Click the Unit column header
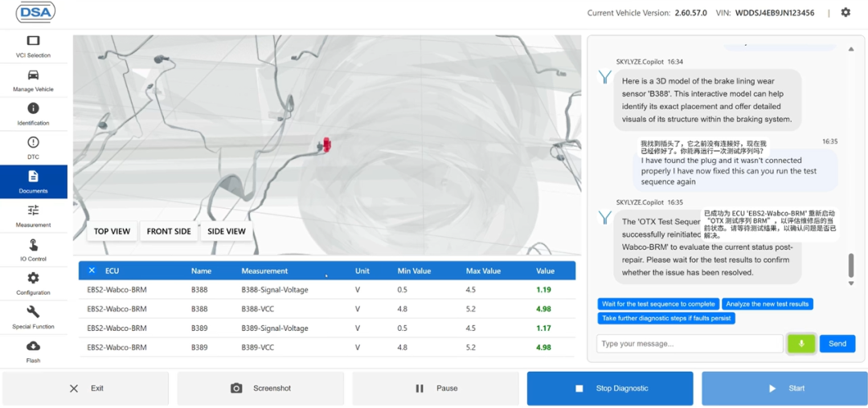 click(x=362, y=271)
